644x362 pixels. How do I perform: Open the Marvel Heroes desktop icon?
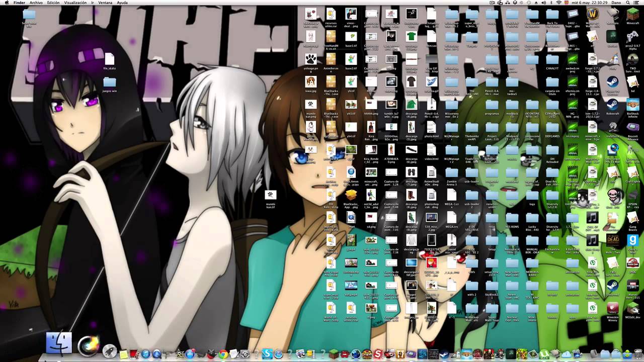pyautogui.click(x=632, y=286)
